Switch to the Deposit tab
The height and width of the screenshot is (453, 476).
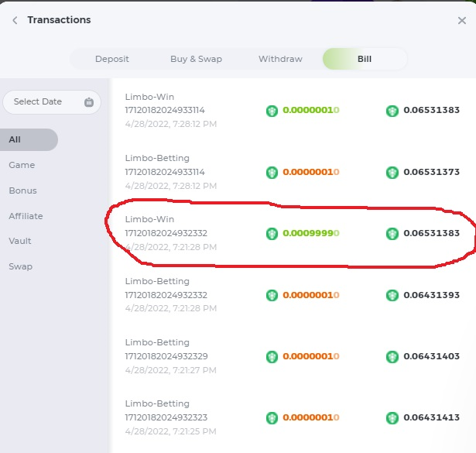point(112,59)
